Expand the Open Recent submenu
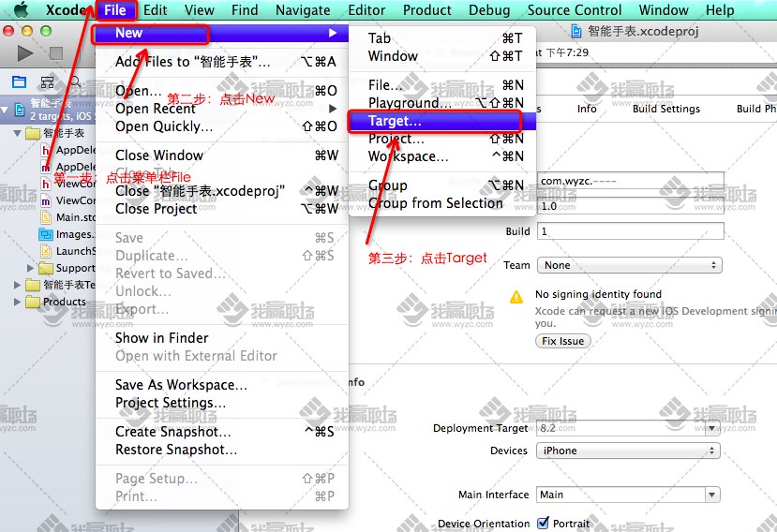The width and height of the screenshot is (777, 532). pos(222,109)
